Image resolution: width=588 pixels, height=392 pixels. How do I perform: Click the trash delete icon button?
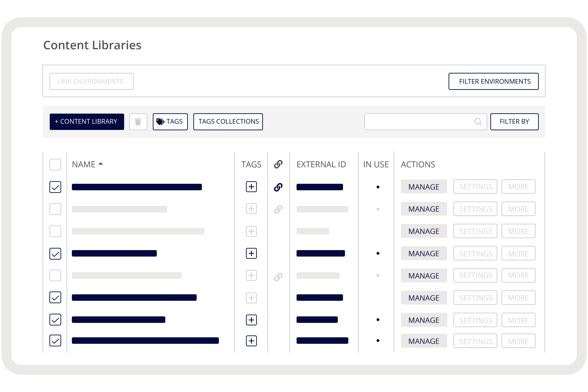138,122
